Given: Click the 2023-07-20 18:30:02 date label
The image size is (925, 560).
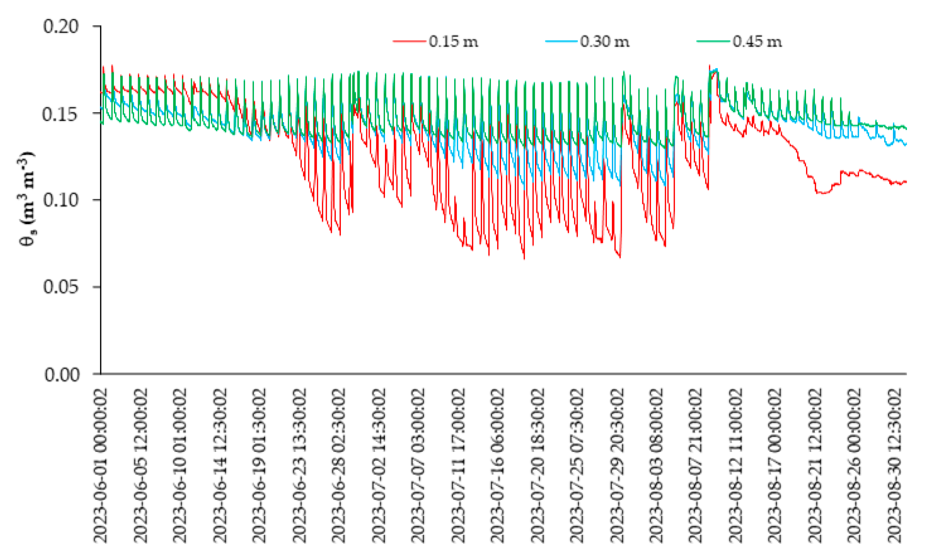Looking at the screenshot, I should tap(538, 465).
